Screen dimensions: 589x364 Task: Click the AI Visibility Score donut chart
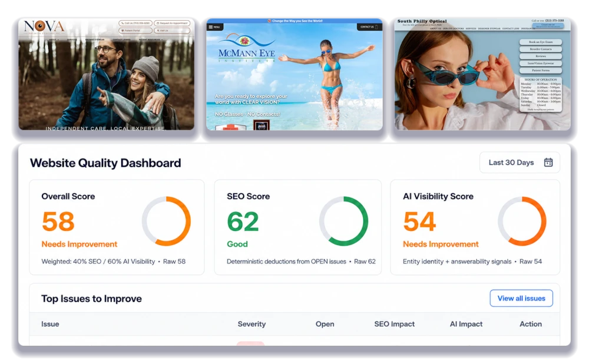[x=522, y=221]
